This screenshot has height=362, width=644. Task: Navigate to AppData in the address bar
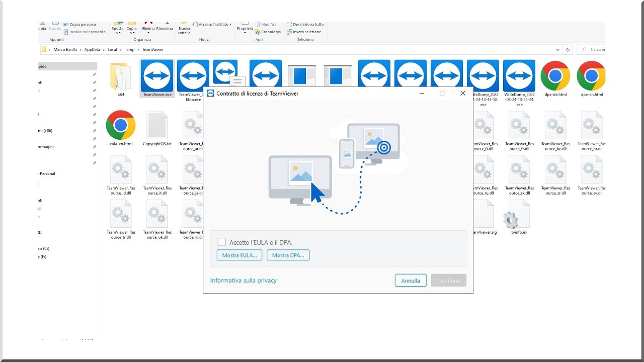pos(92,50)
